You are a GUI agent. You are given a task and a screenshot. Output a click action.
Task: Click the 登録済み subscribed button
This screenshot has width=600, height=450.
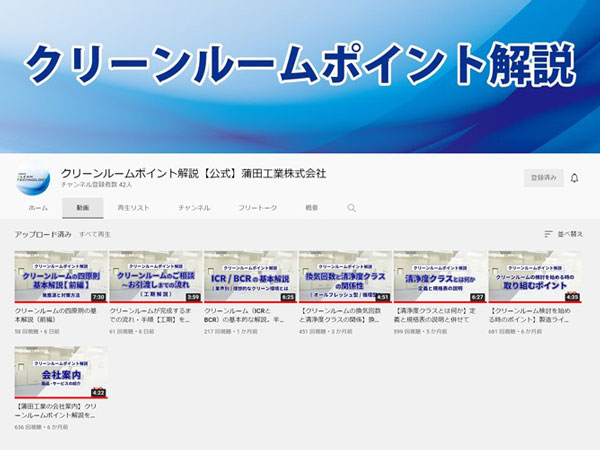point(544,178)
